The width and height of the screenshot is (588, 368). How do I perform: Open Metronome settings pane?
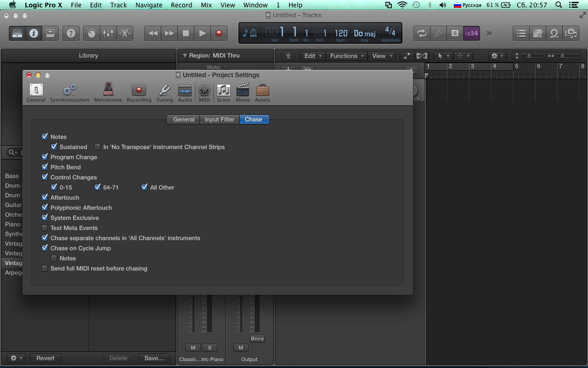coord(108,92)
